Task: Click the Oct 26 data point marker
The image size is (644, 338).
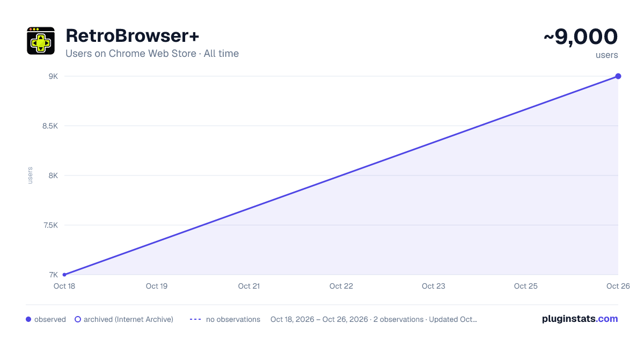Action: pyautogui.click(x=618, y=76)
